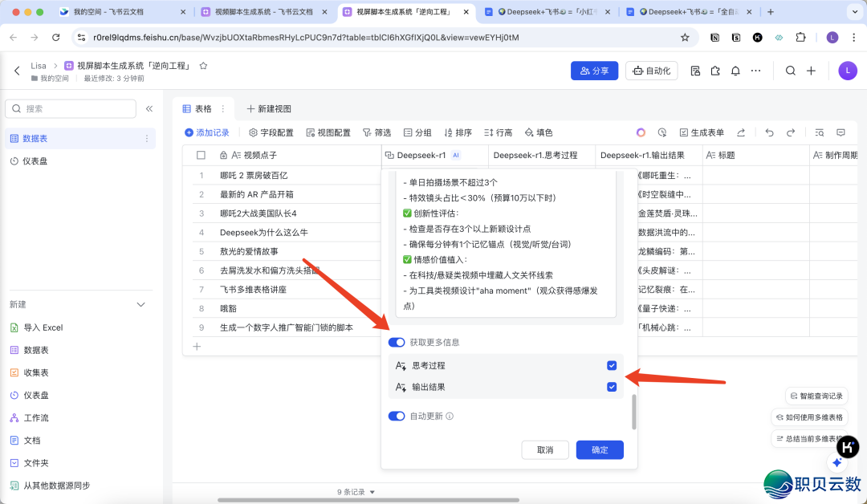Image resolution: width=867 pixels, height=504 pixels.
Task: Click the browser bookmark star icon
Action: [685, 38]
